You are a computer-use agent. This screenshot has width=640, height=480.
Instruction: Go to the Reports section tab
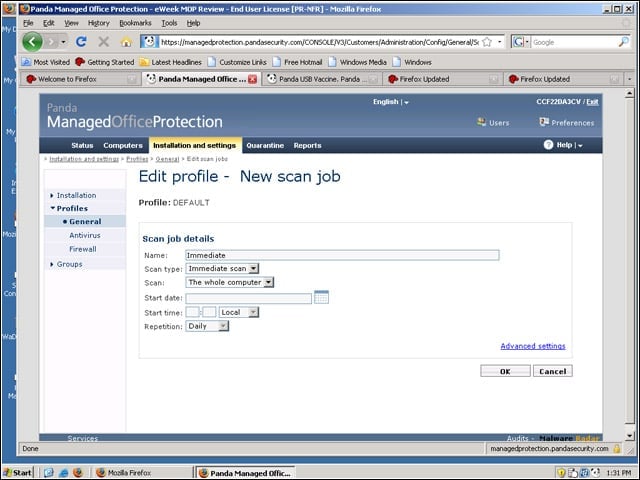pos(307,145)
